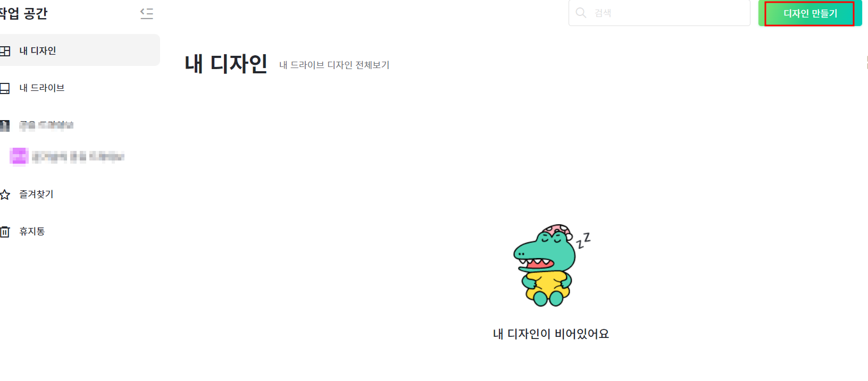Click the 즐겨찾기 star icon
This screenshot has height=381, width=868.
coord(5,194)
